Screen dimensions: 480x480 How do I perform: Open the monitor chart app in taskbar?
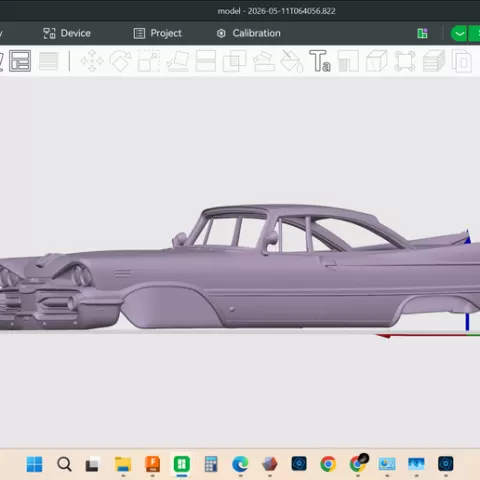click(387, 464)
